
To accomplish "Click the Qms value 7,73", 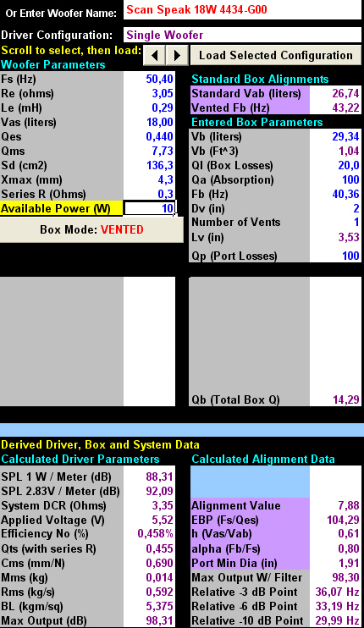I will (x=163, y=151).
